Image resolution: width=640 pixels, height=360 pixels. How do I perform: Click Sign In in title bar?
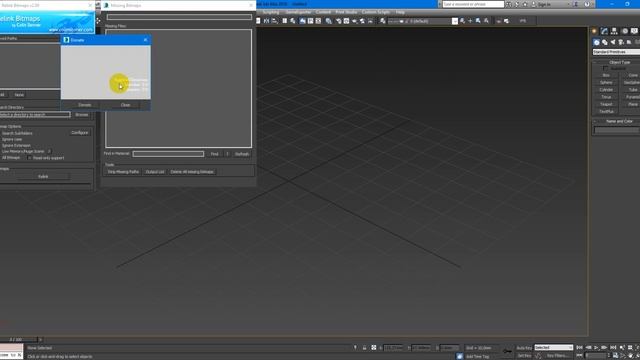(544, 4)
